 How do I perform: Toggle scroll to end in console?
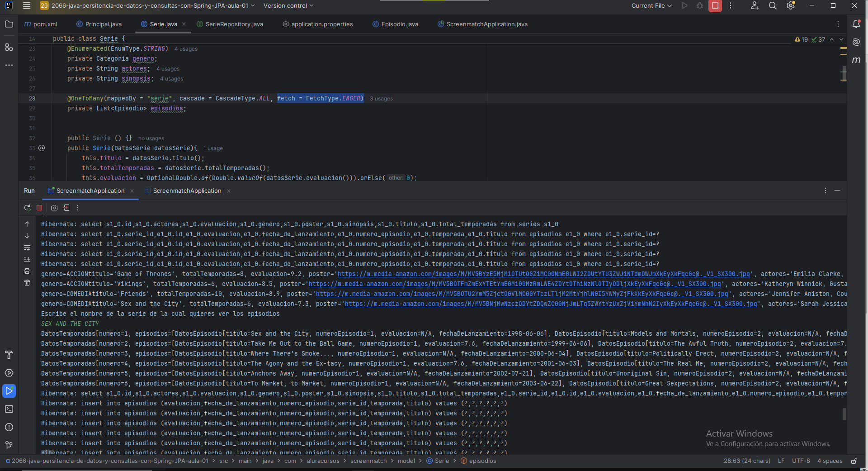click(27, 259)
